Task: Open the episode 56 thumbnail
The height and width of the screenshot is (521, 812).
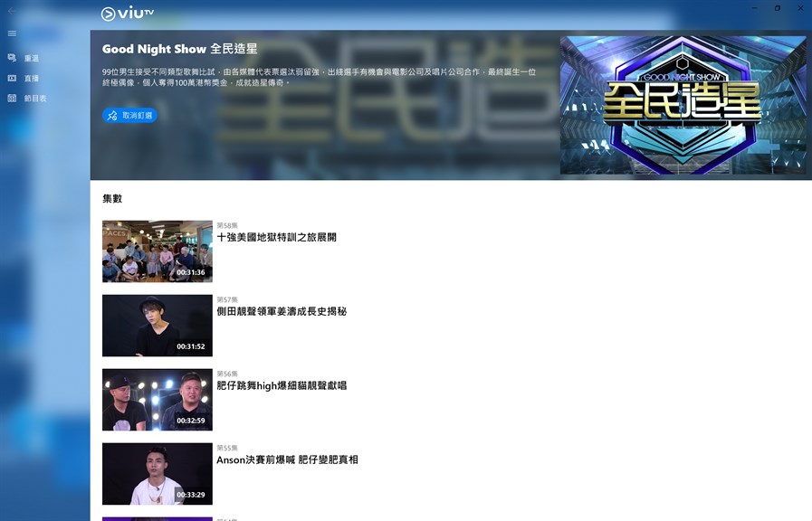Action: tap(158, 400)
